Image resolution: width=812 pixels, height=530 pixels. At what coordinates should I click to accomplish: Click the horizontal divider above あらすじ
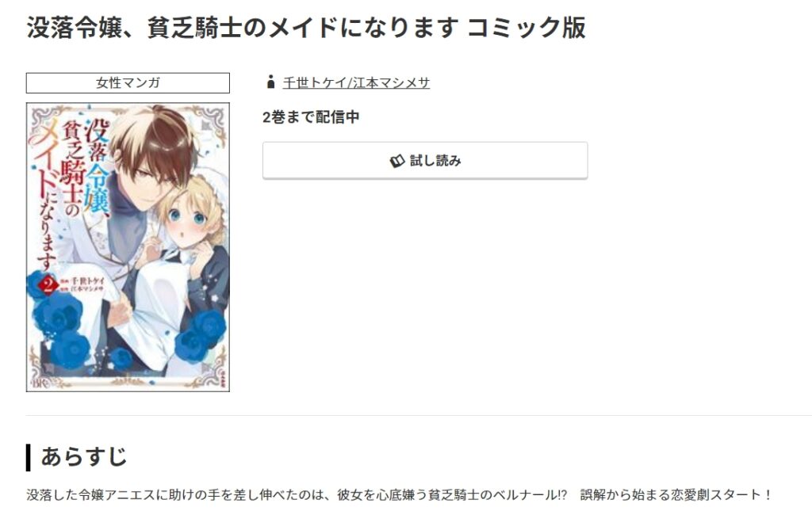419,415
